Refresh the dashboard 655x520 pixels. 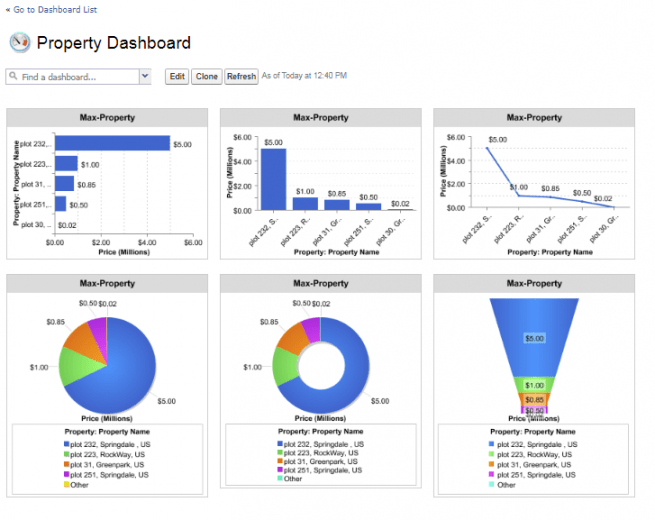pos(241,76)
